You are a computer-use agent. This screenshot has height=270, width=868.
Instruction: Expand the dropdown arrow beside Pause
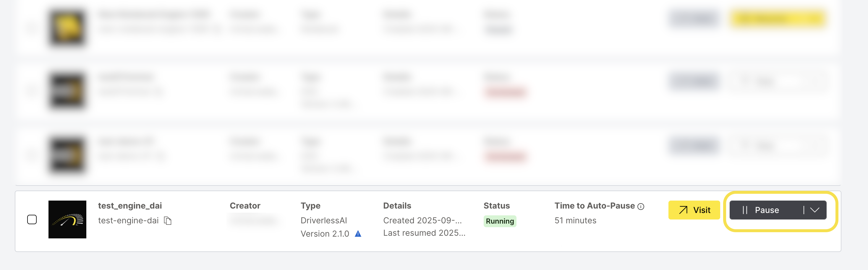click(x=815, y=210)
